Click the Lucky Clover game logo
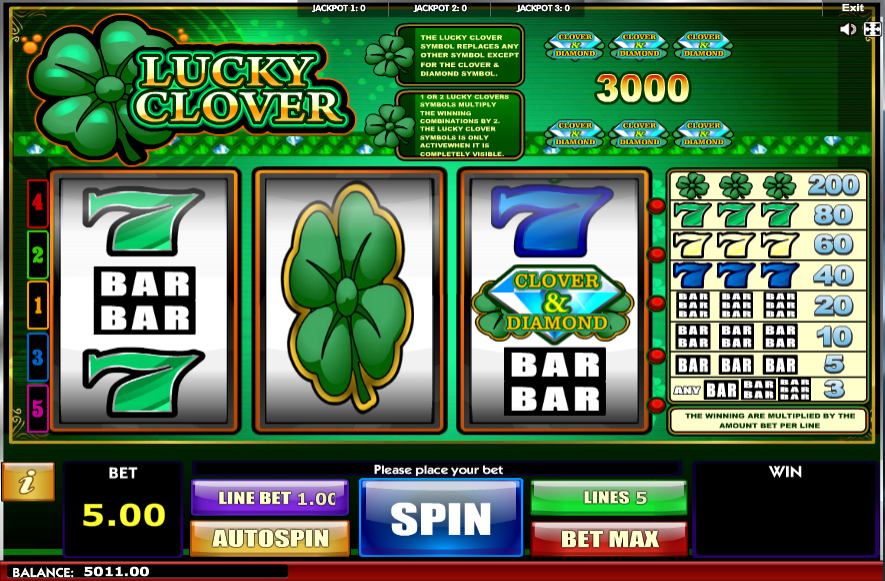Viewport: 885px width, 581px height. 187,89
